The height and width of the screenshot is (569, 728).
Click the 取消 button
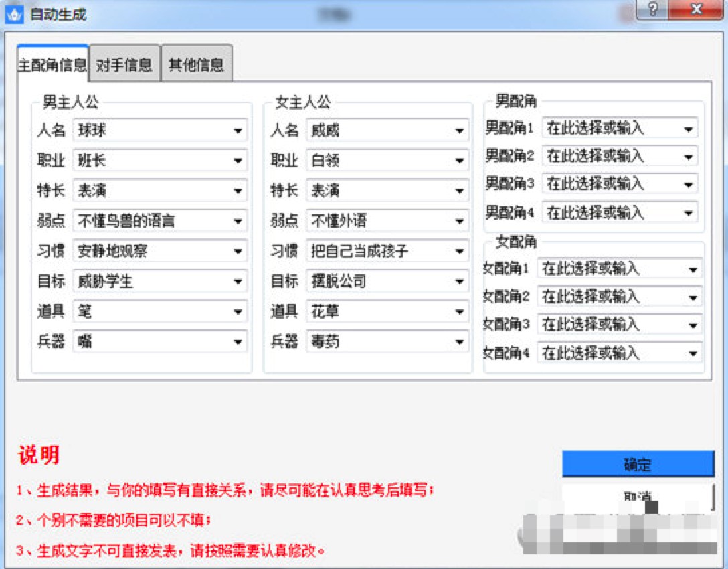point(638,497)
